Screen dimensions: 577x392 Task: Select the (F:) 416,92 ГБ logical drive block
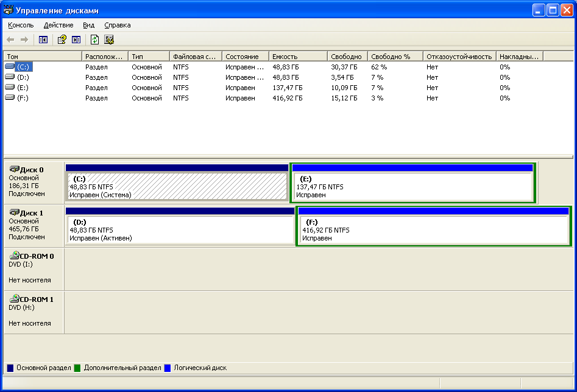433,230
